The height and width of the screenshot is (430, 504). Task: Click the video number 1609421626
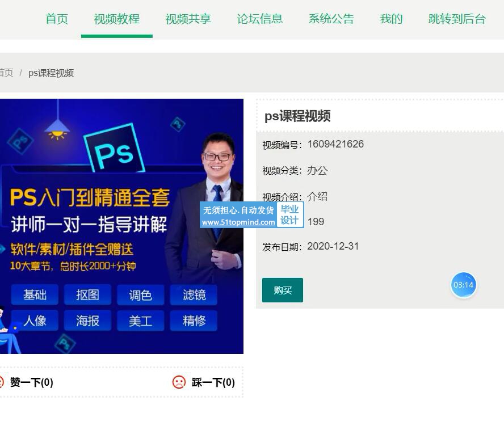coord(335,144)
